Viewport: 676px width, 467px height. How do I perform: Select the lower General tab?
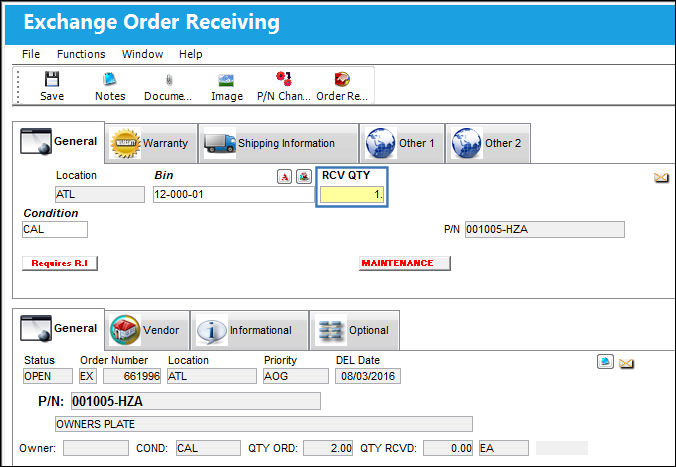point(59,329)
